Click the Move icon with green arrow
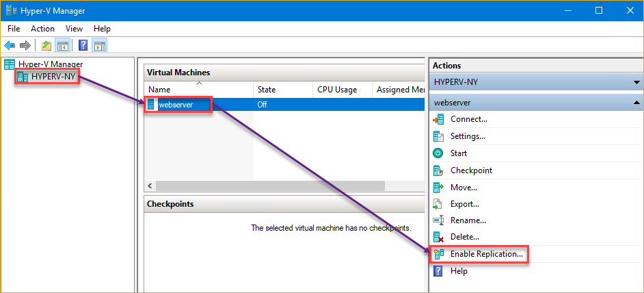This screenshot has height=293, width=644. point(438,188)
